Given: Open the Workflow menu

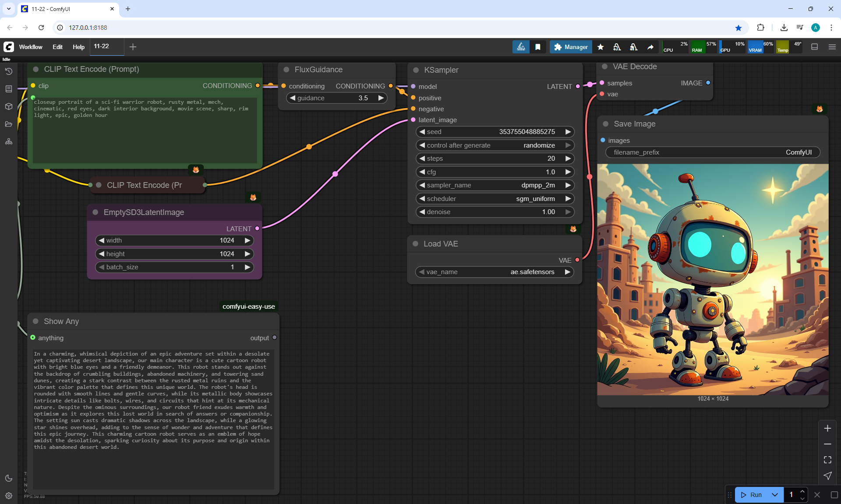Looking at the screenshot, I should (31, 47).
